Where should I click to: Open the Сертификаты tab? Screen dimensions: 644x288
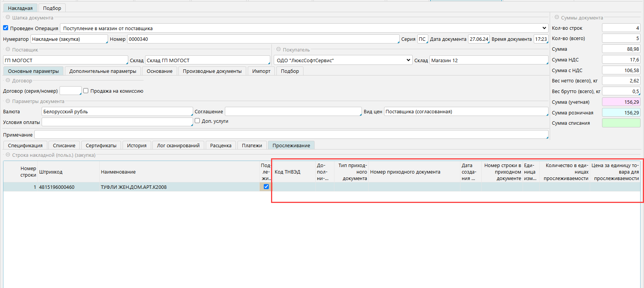click(101, 145)
